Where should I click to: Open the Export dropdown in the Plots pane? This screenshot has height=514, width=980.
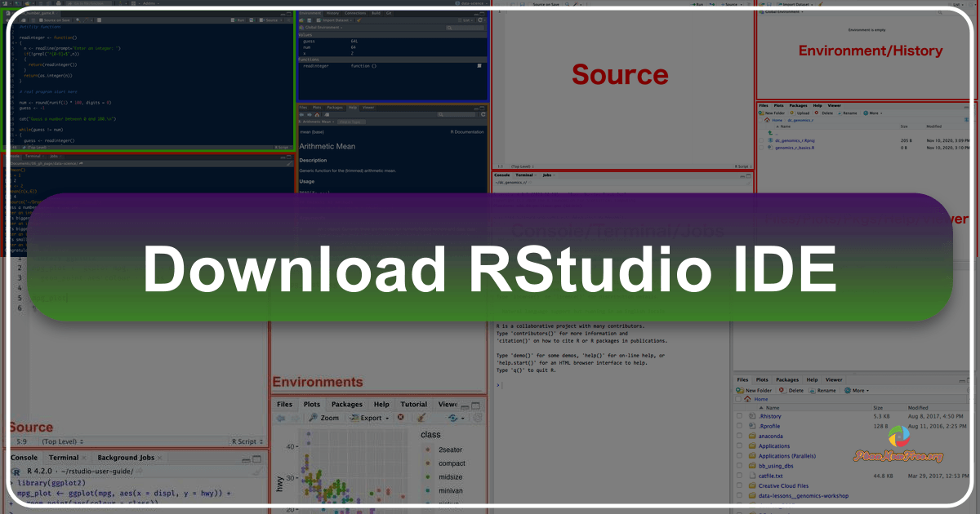click(370, 418)
